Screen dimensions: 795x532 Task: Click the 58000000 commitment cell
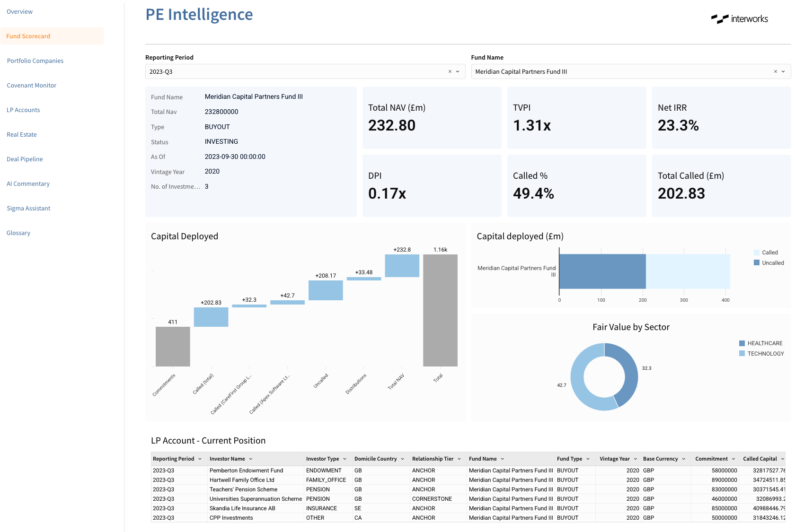(715, 471)
